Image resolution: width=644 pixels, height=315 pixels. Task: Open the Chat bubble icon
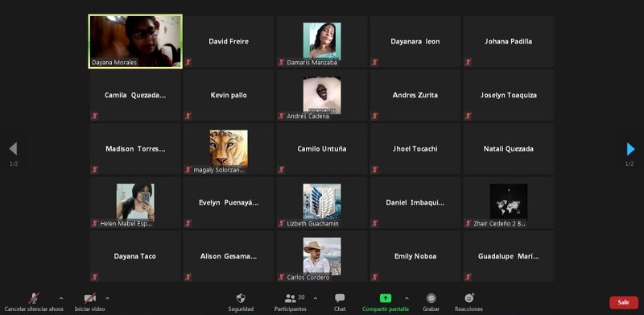click(340, 298)
